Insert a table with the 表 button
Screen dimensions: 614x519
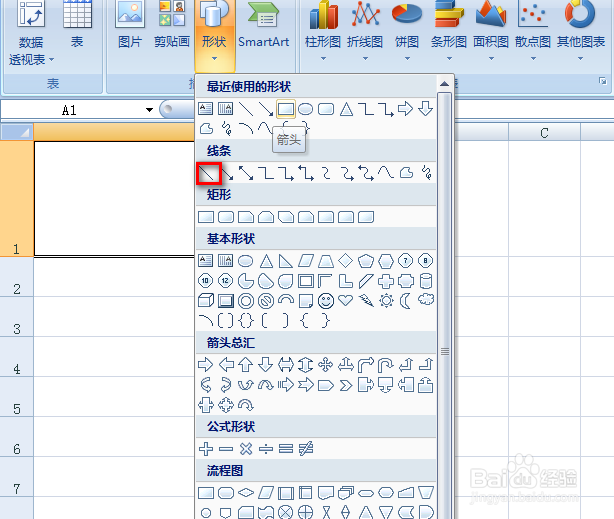(77, 24)
